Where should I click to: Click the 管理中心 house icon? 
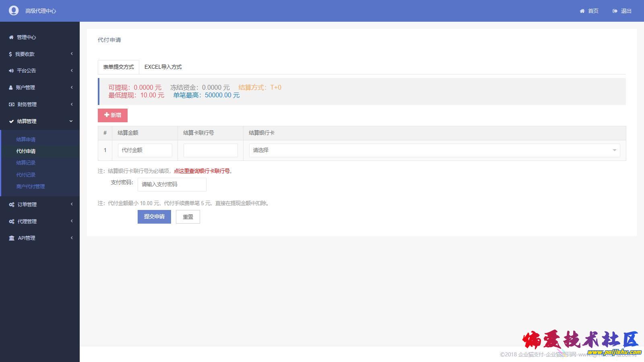11,37
